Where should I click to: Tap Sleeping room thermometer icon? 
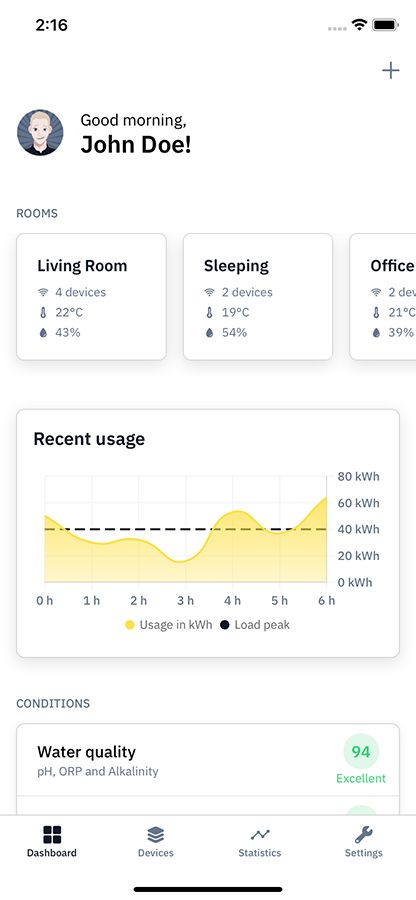click(209, 312)
